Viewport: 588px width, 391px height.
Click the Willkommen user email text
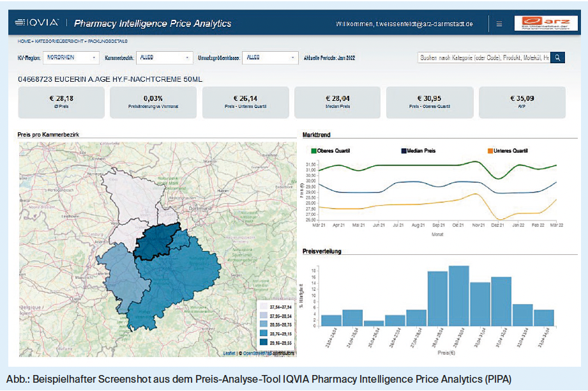(x=404, y=24)
